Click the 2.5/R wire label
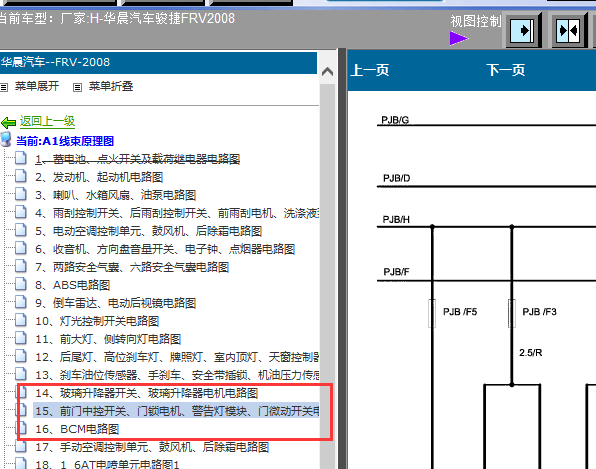This screenshot has height=469, width=596. tap(531, 353)
